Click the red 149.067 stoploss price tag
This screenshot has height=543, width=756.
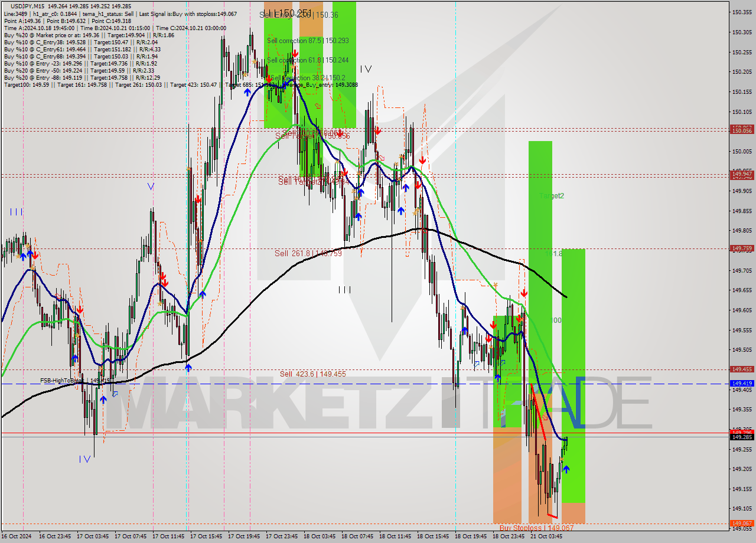pyautogui.click(x=742, y=523)
